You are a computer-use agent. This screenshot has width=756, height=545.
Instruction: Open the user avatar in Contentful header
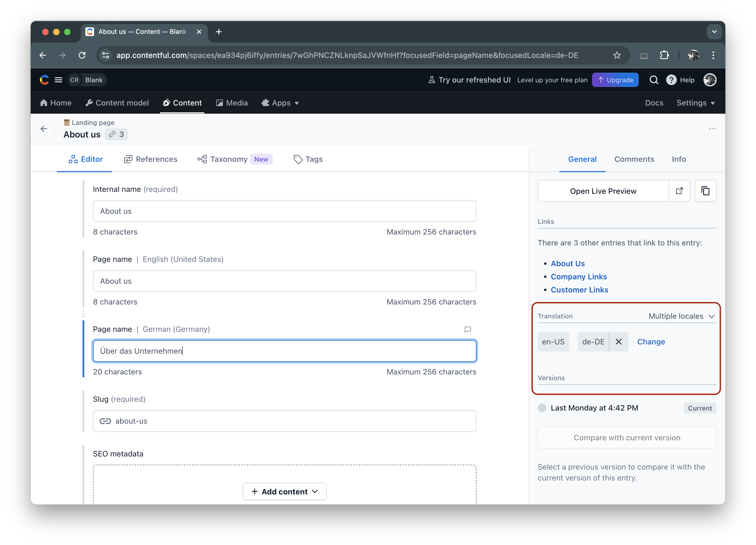pos(710,80)
